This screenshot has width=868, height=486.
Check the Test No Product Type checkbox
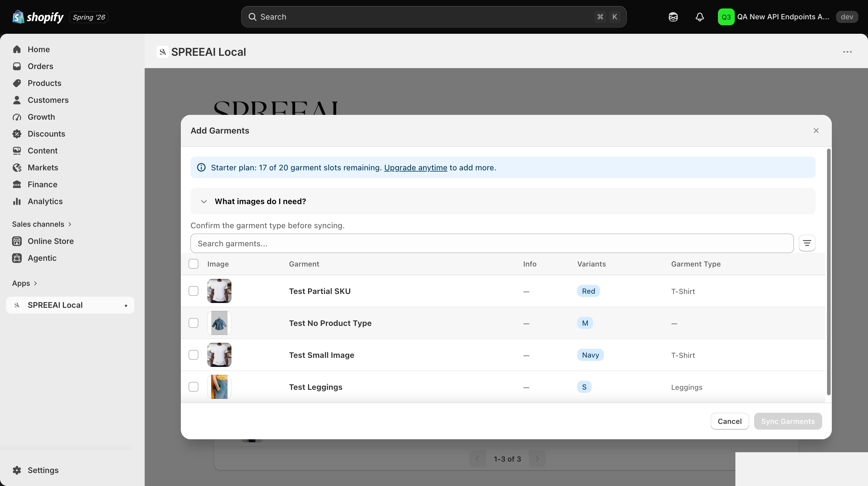(x=193, y=323)
